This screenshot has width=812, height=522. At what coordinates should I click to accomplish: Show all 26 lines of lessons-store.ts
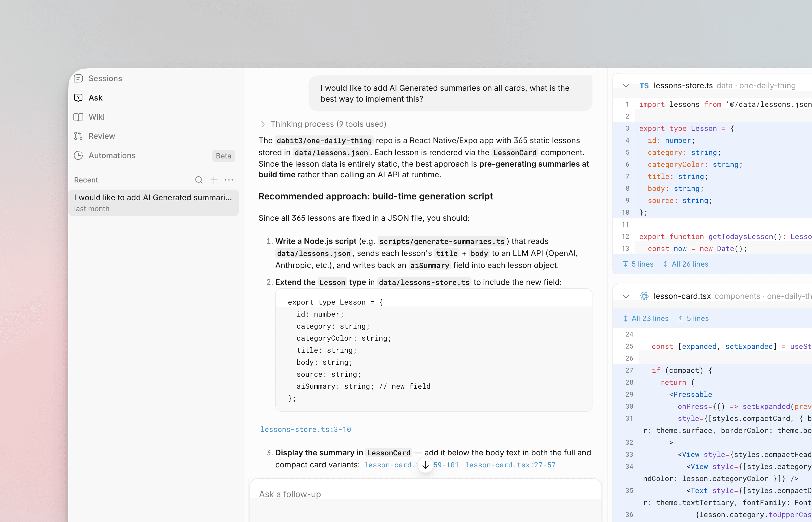[x=686, y=264]
